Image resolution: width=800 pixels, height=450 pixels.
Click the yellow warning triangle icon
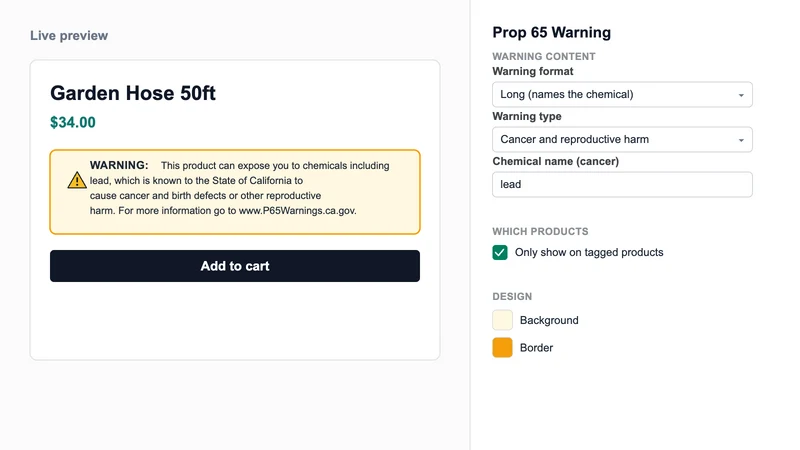pyautogui.click(x=77, y=180)
